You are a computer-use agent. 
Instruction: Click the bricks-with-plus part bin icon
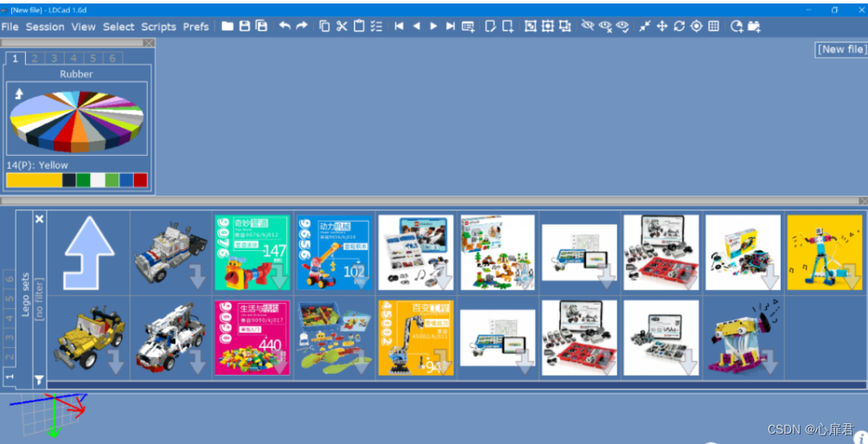pyautogui.click(x=754, y=27)
